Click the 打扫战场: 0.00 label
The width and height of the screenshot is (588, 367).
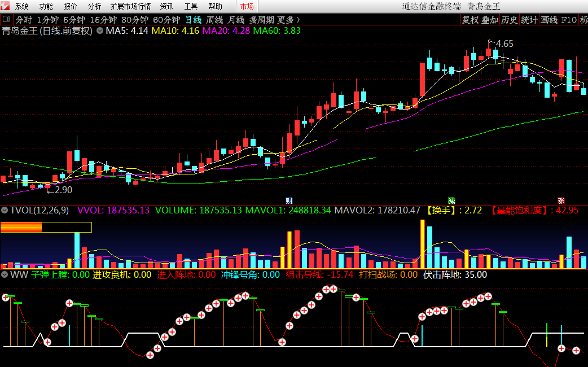point(388,275)
